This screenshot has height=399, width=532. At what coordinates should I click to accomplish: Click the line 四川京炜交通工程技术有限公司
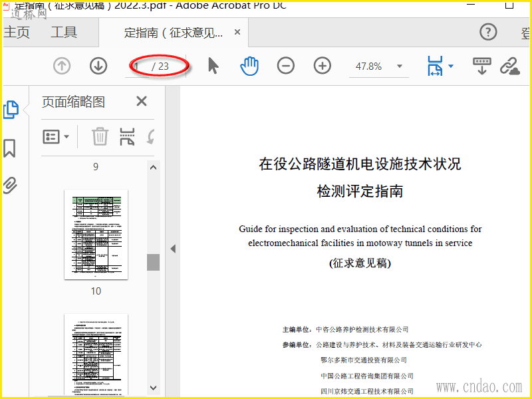pyautogui.click(x=367, y=391)
